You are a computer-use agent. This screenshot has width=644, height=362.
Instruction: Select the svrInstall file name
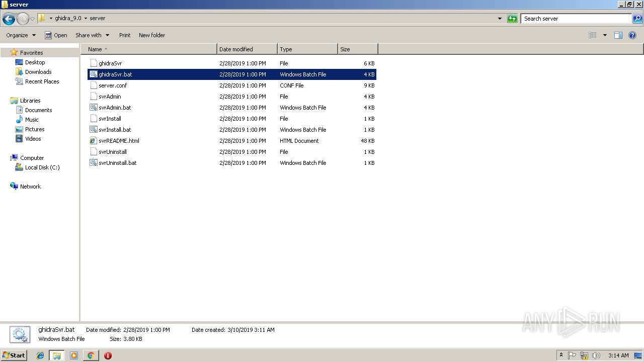pos(110,119)
